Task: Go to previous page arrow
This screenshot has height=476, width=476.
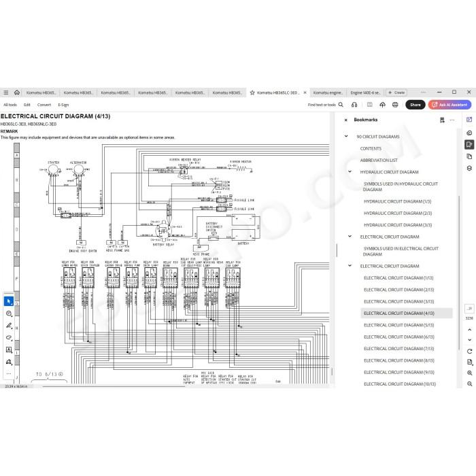Action: point(469,330)
